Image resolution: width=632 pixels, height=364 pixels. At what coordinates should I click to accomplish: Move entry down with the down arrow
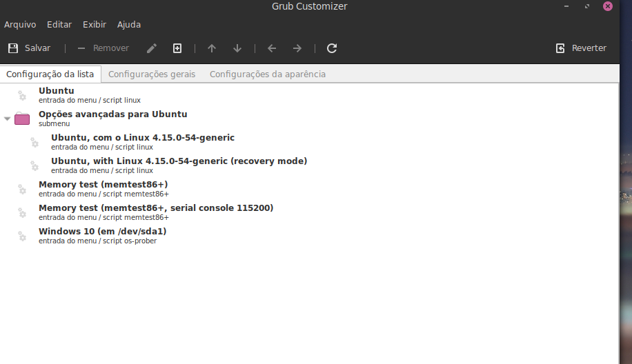coord(237,48)
